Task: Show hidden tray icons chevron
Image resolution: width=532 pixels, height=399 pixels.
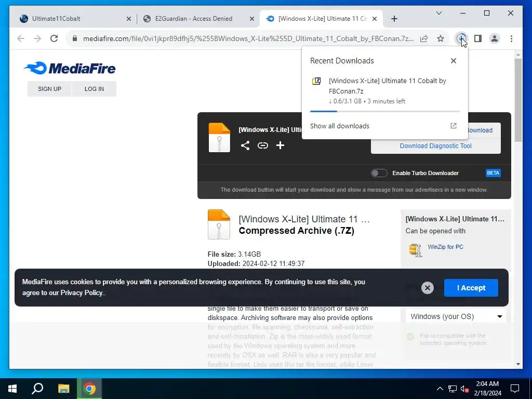Action: tap(440, 389)
